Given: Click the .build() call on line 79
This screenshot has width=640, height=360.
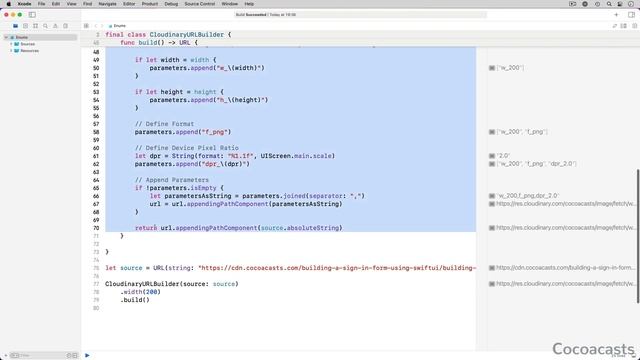Looking at the screenshot, I should tap(135, 300).
